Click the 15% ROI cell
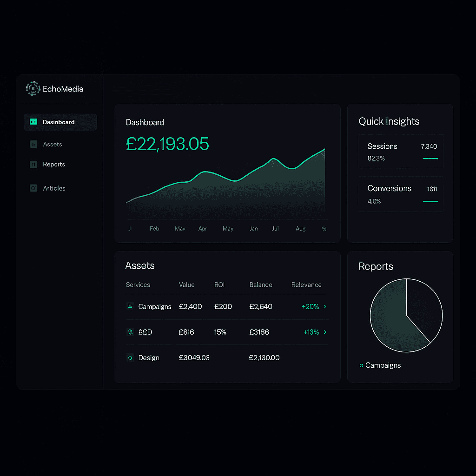 coord(220,332)
